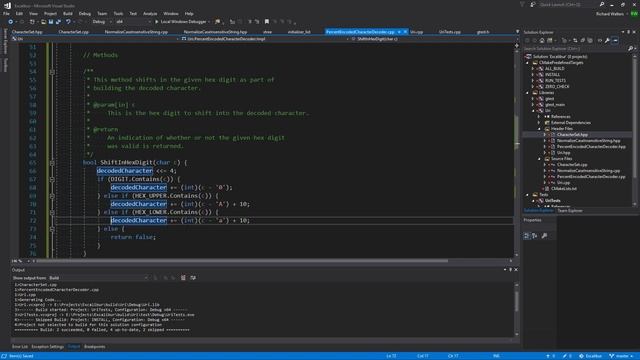Viewport: 640px width, 360px height.
Task: Click the notifications flag icon
Action: (x=522, y=4)
